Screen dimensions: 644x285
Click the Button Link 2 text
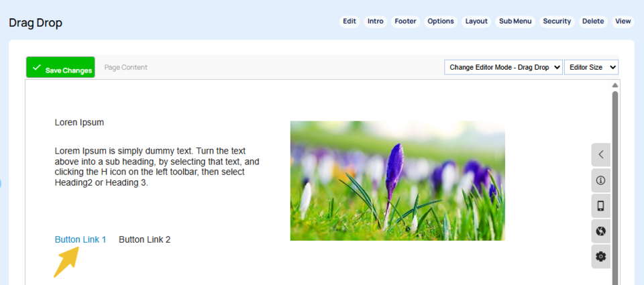(144, 239)
